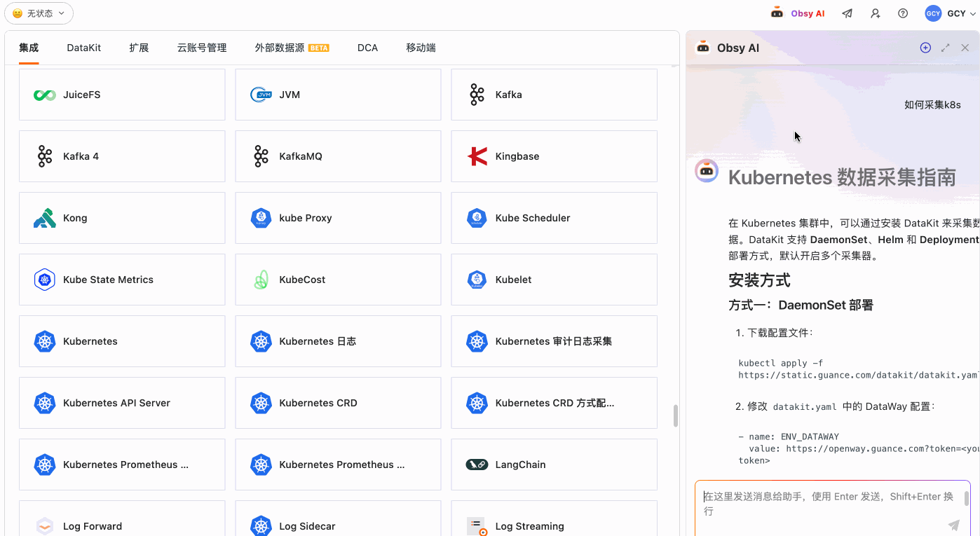Click the Kubernetes card icon
Viewport: 980px width, 536px height.
click(45, 341)
